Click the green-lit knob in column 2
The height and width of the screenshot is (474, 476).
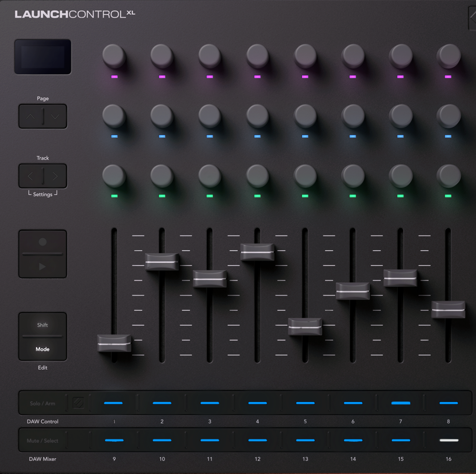[x=162, y=175]
